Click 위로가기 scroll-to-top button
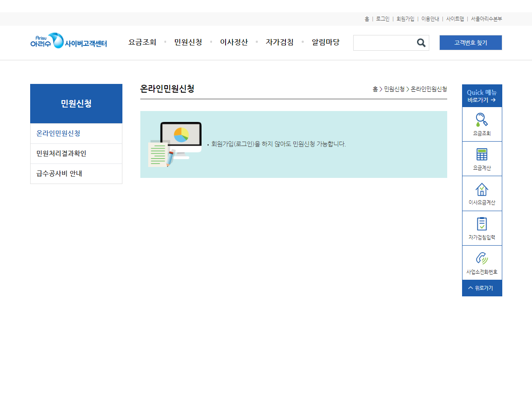This screenshot has width=532, height=410. pos(482,288)
